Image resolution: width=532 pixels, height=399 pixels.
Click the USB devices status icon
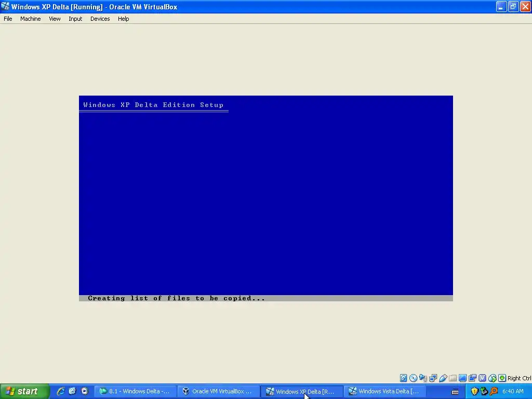coord(443,378)
